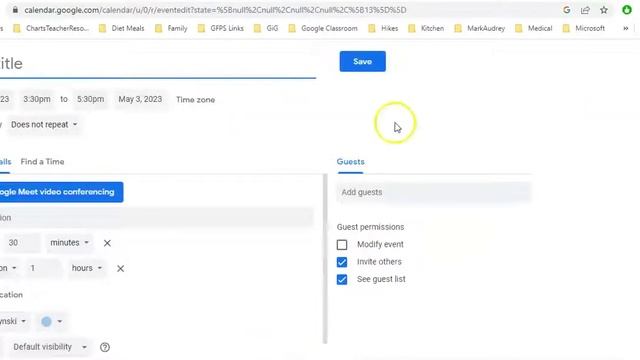This screenshot has width=640, height=360.
Task: Choose the event color swatch
Action: point(51,321)
